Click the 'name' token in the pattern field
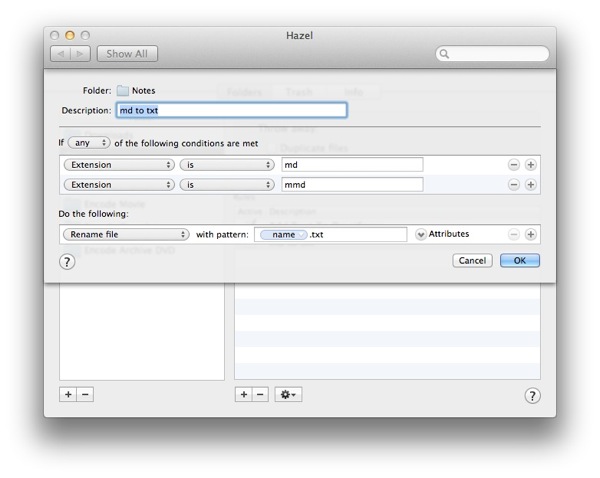The image size is (600, 478). click(x=284, y=235)
